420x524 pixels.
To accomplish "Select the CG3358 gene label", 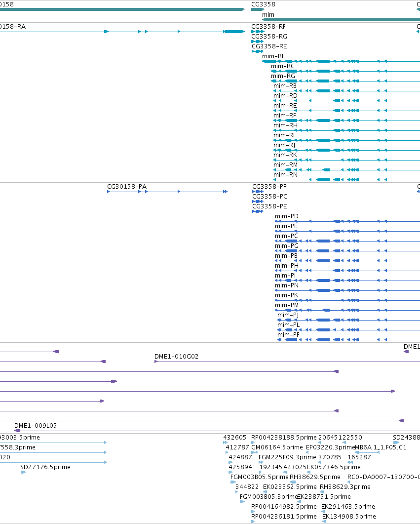I will pos(263,4).
